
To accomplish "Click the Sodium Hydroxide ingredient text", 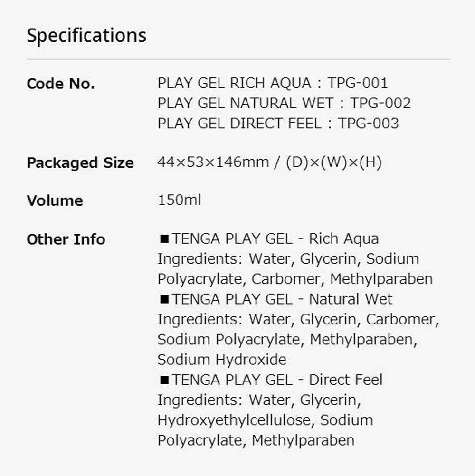I will [222, 360].
